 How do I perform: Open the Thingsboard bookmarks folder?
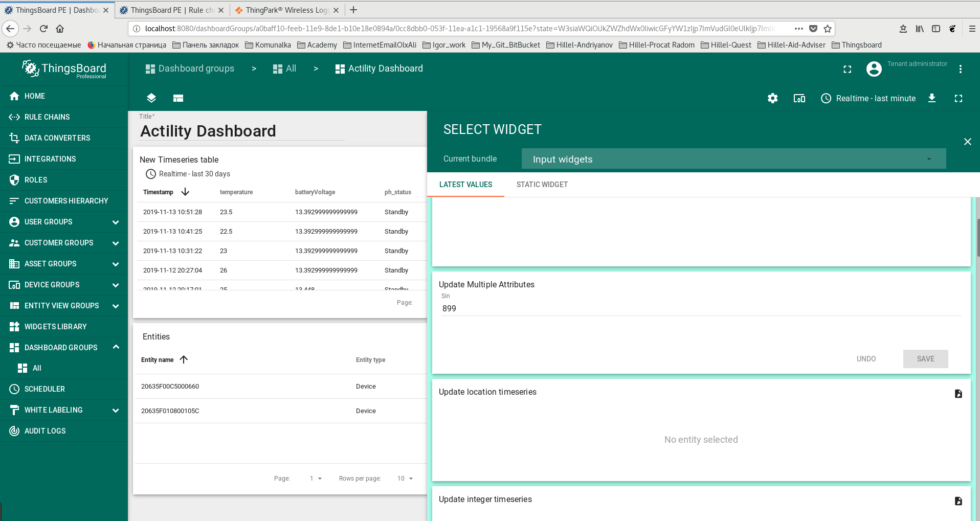(857, 45)
